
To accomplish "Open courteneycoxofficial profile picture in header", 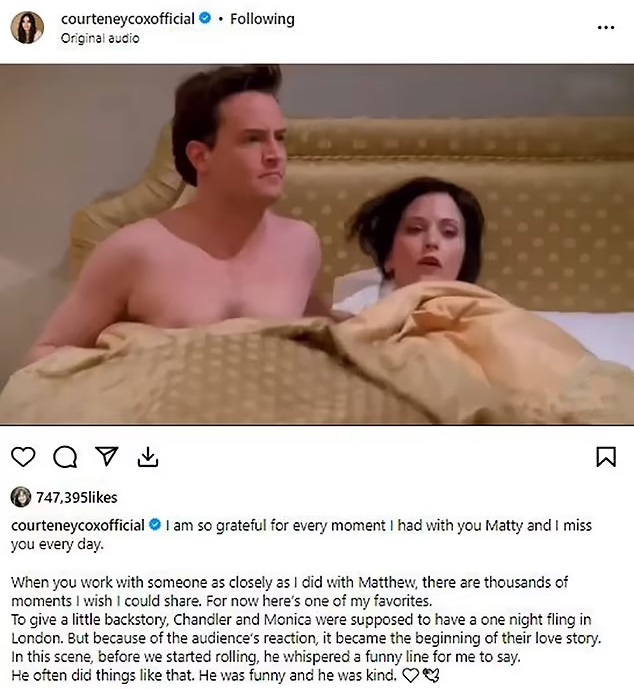I will pos(27,27).
